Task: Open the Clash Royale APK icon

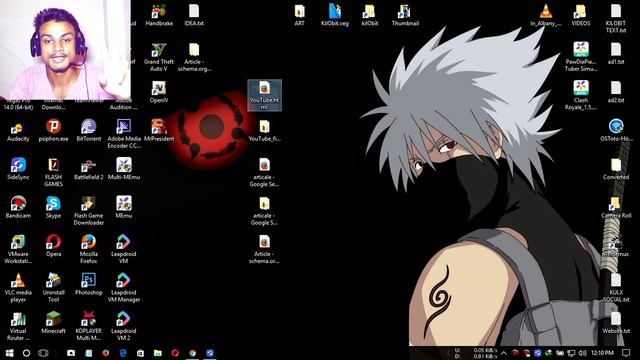Action: [581, 96]
